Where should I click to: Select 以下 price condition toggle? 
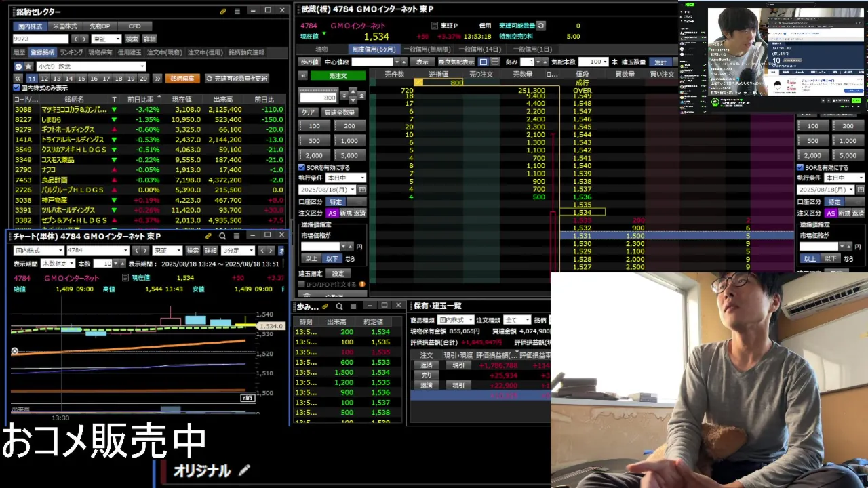coord(332,258)
